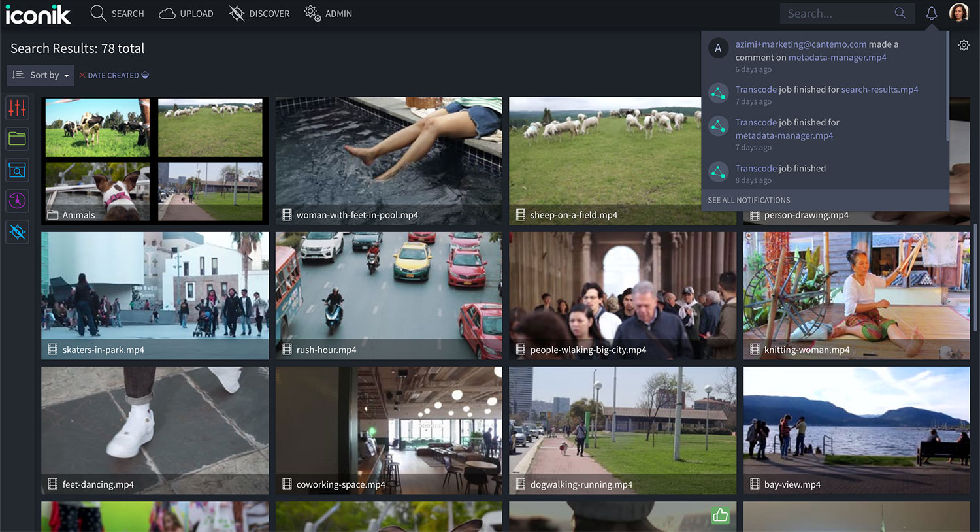Click the folder icon on Animals card

[x=53, y=215]
